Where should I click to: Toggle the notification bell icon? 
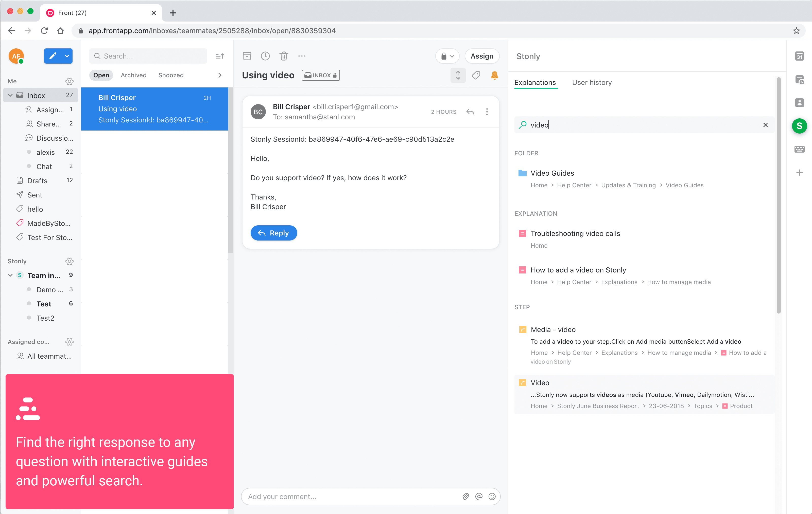[x=494, y=75]
